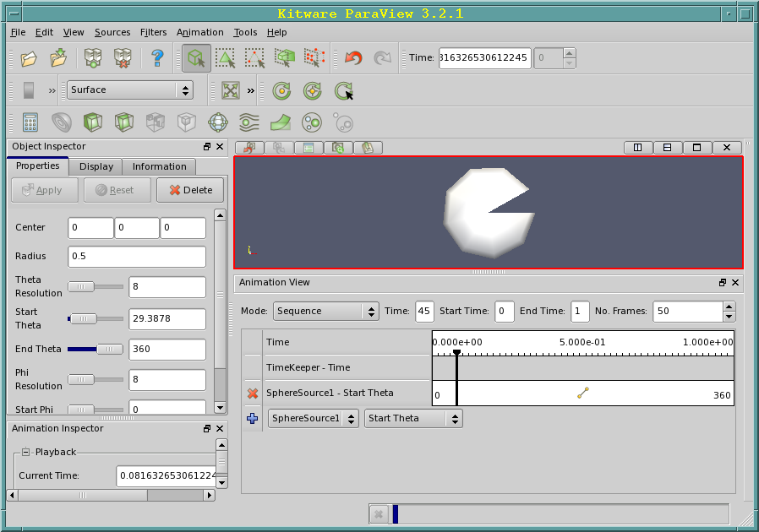
Task: Toggle the point selection tool
Action: [x=254, y=57]
